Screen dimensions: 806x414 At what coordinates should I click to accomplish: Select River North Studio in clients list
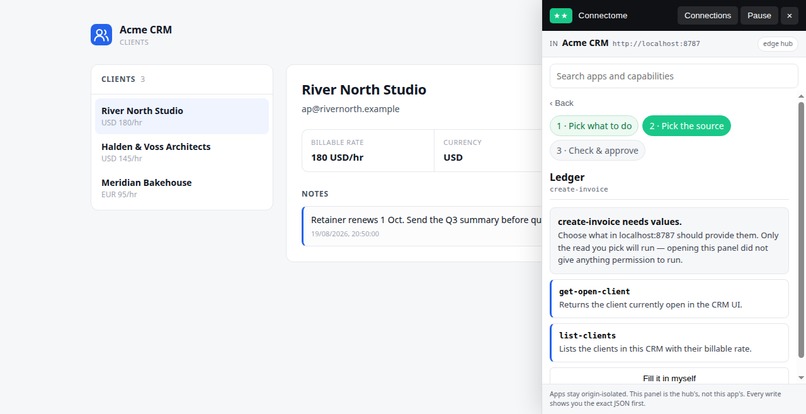tap(182, 116)
